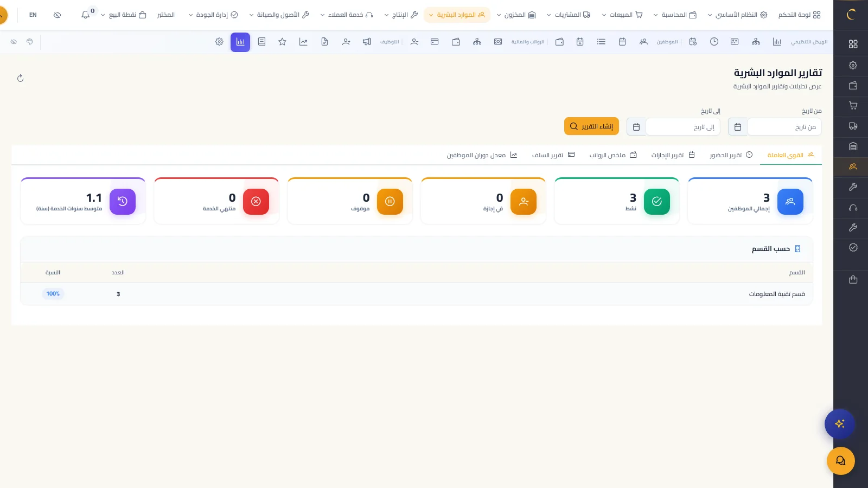The width and height of the screenshot is (868, 488).
Task: Expand the إدارة الجودة dropdown menu
Action: 213,15
